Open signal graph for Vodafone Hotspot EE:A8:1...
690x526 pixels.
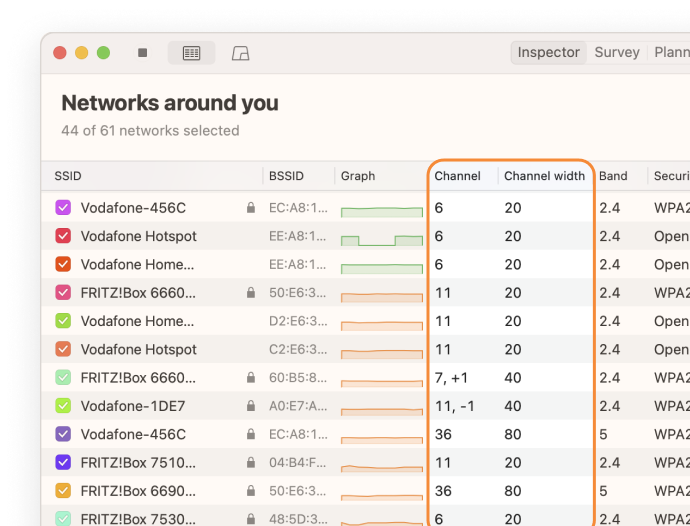click(382, 240)
